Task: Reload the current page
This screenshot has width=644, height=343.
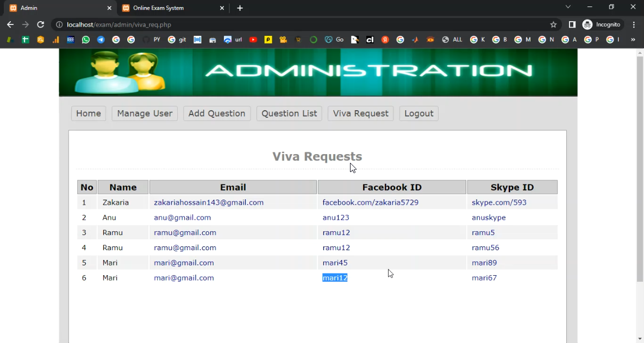Action: [x=40, y=24]
